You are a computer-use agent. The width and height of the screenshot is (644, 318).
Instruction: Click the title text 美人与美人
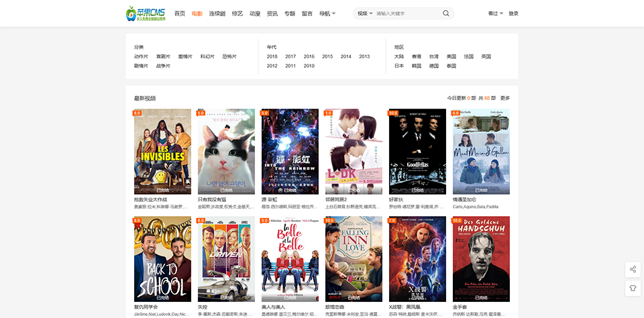coord(273,307)
